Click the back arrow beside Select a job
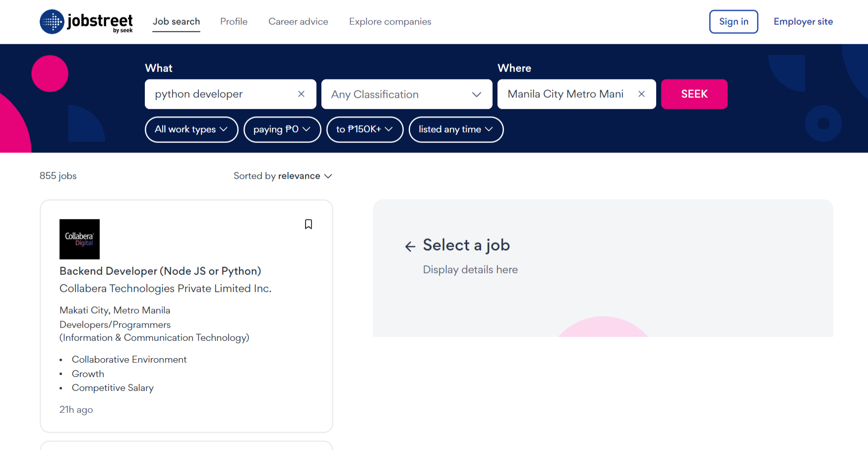The width and height of the screenshot is (868, 450). coord(410,246)
